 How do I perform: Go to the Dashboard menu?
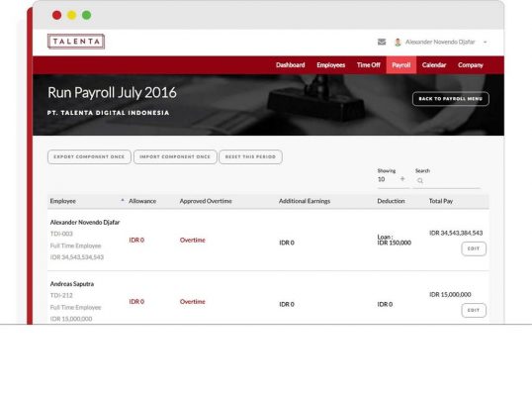[291, 65]
